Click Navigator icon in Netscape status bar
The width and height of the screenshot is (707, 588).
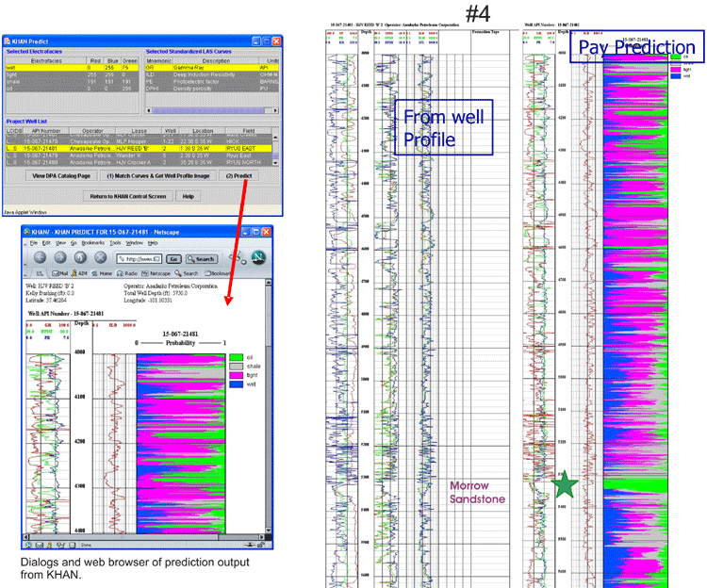point(28,546)
